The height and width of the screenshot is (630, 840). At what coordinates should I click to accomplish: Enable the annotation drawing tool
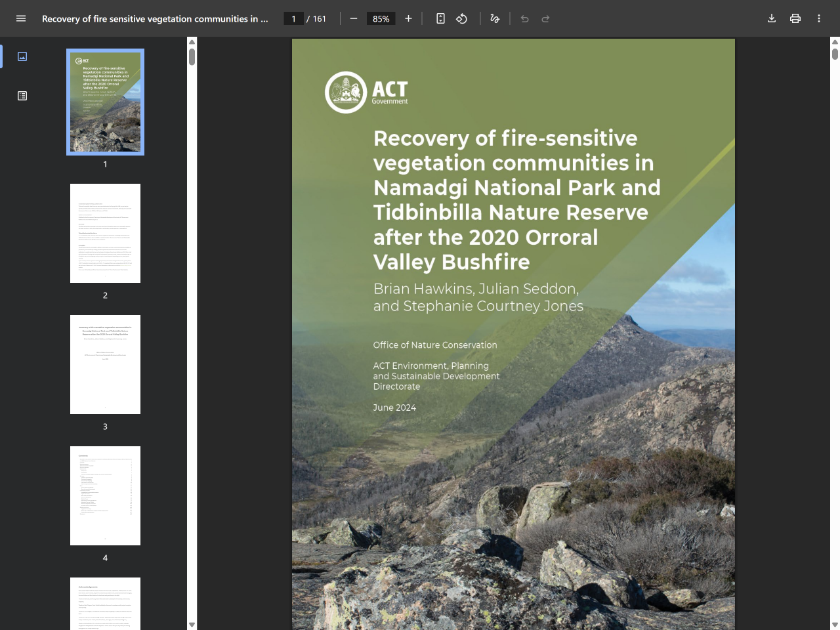[494, 18]
